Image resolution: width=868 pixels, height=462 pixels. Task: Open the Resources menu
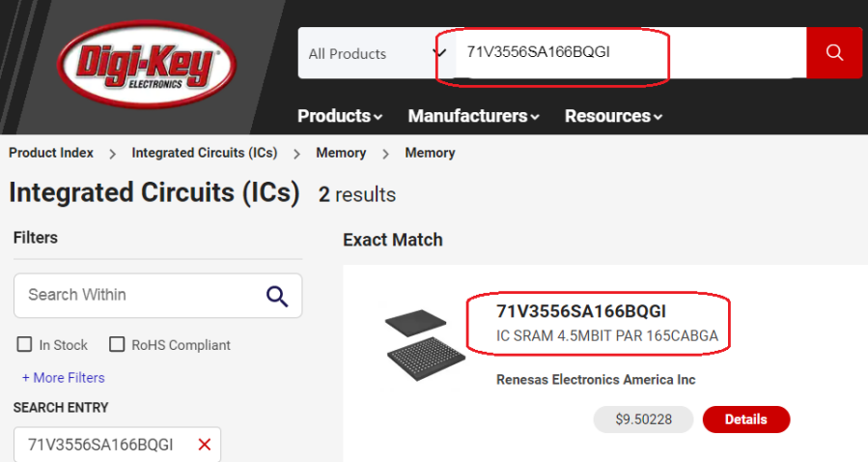(613, 116)
